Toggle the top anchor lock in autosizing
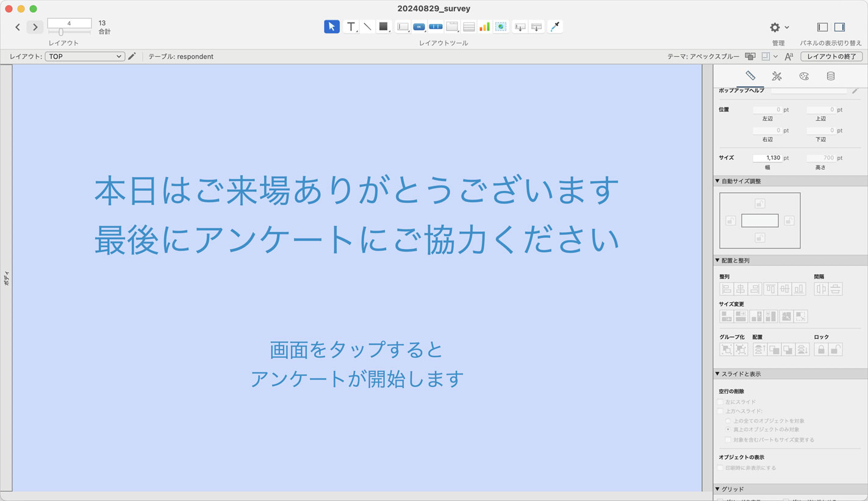The height and width of the screenshot is (501, 868). [x=759, y=203]
